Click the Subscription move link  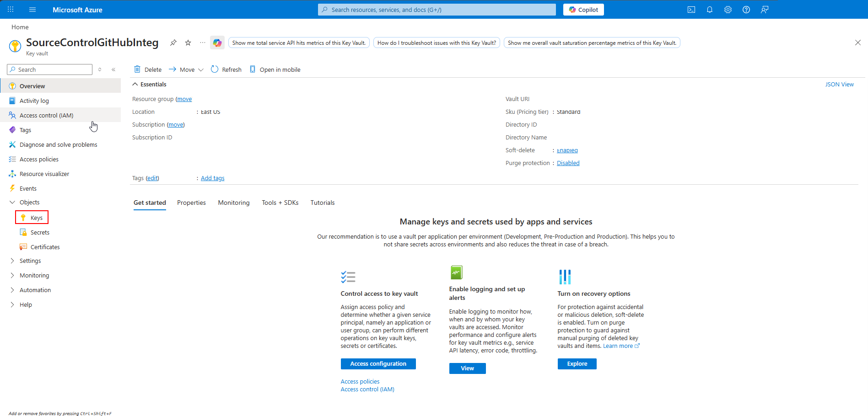(x=176, y=124)
